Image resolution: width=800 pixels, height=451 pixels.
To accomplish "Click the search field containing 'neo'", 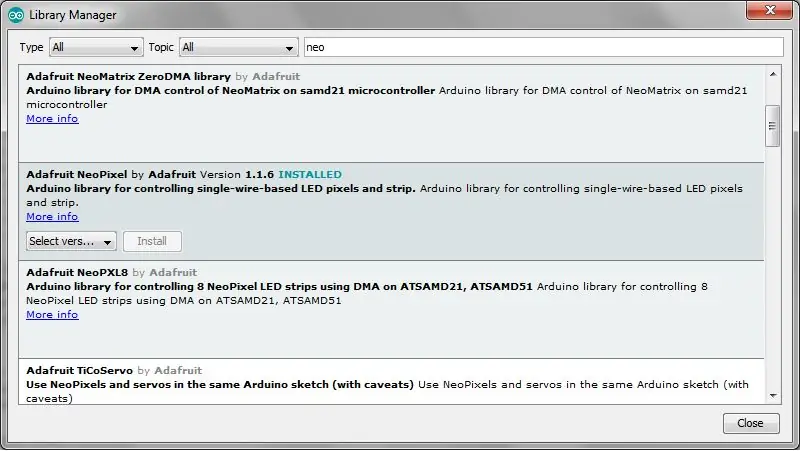I will (x=543, y=47).
